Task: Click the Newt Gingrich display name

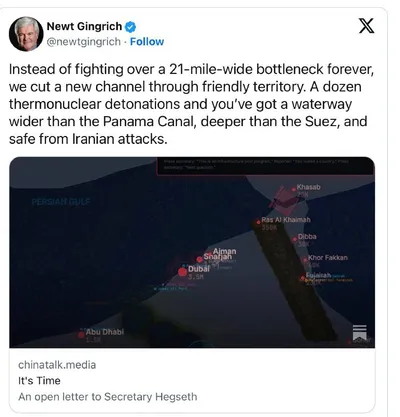Action: pos(84,26)
